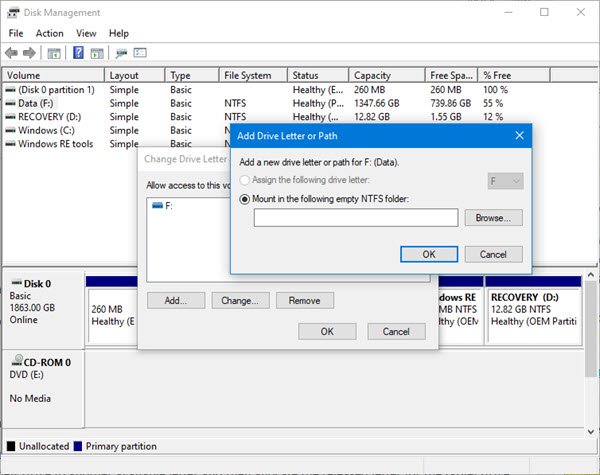Click the Back arrow toolbar icon
The height and width of the screenshot is (475, 600).
pos(12,53)
